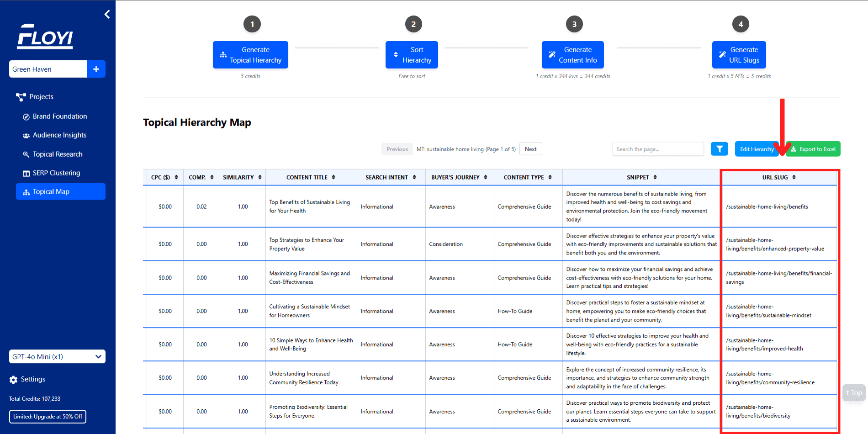The height and width of the screenshot is (434, 868).
Task: Open Settings from the sidebar
Action: (33, 379)
